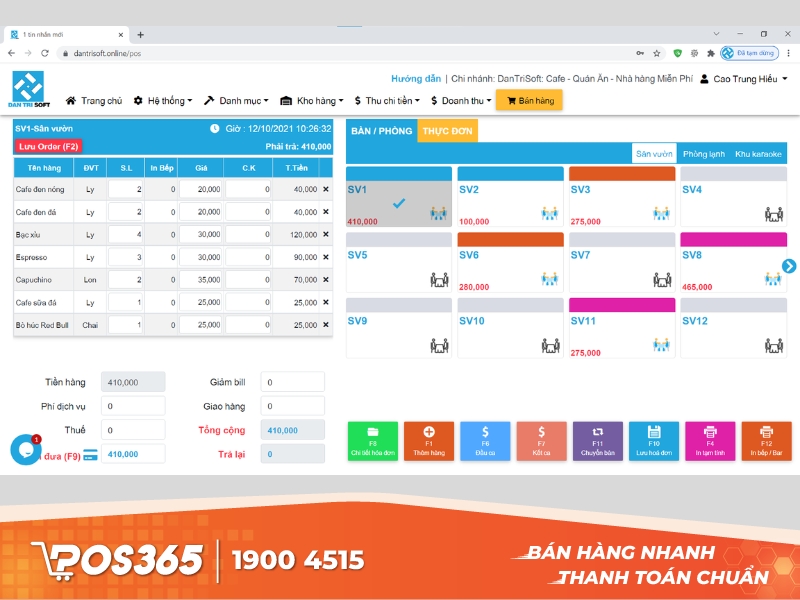Click the empty-table icon on SV4
Viewport: 800px width, 600px height.
point(773,214)
